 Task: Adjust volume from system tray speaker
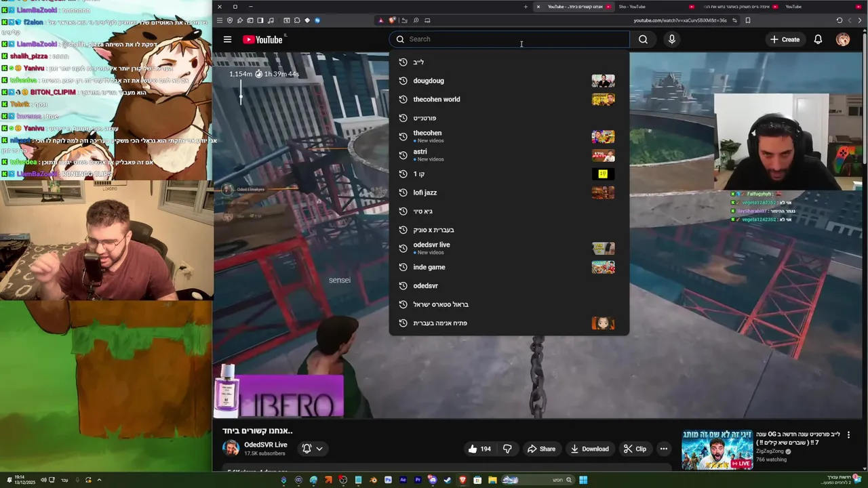point(43,480)
